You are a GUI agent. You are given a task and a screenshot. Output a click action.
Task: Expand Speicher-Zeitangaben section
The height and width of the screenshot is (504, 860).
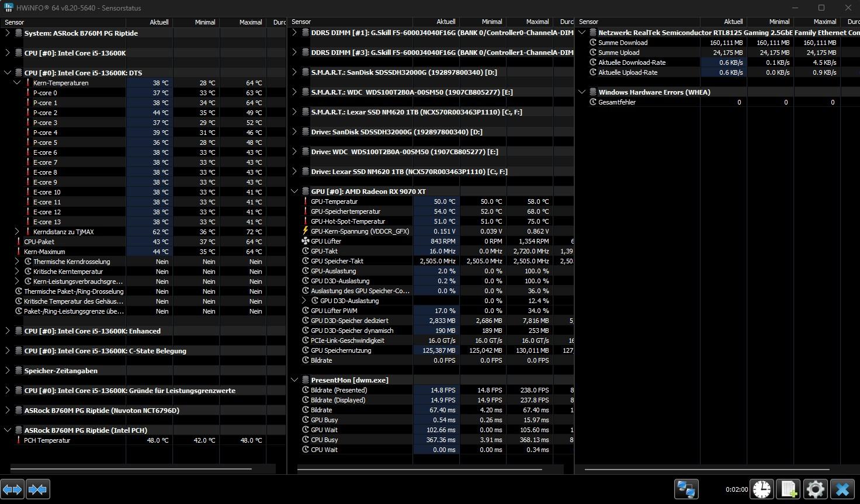[7, 371]
